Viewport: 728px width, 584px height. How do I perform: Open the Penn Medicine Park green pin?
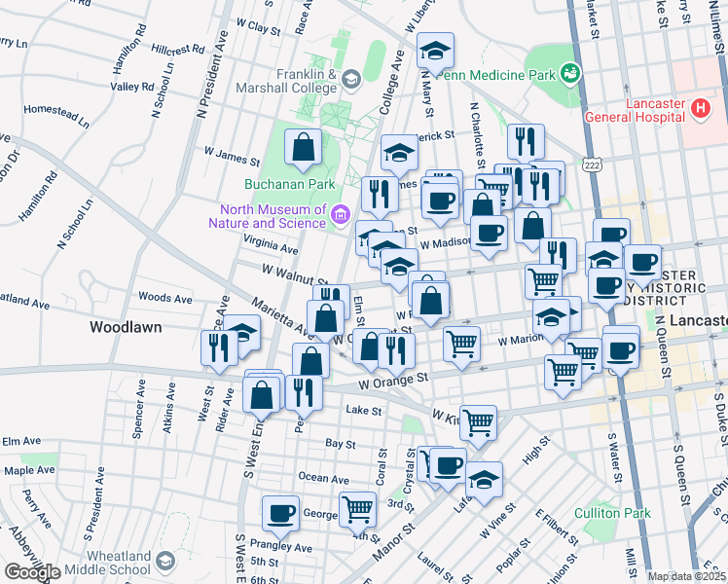[570, 73]
